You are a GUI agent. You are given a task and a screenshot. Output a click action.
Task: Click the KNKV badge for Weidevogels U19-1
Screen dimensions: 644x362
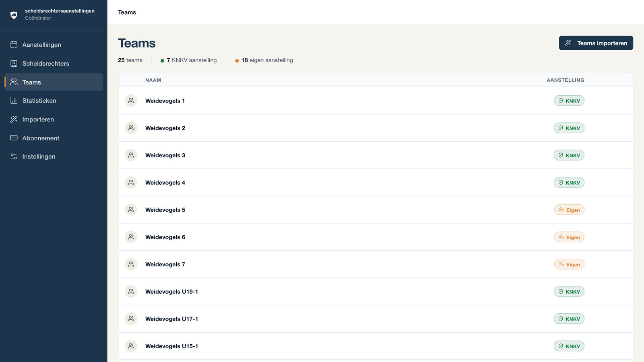tap(569, 292)
